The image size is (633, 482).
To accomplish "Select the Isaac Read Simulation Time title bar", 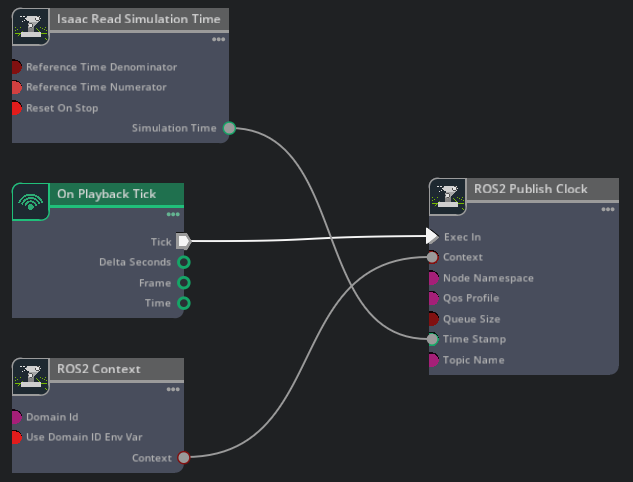I will (x=139, y=19).
